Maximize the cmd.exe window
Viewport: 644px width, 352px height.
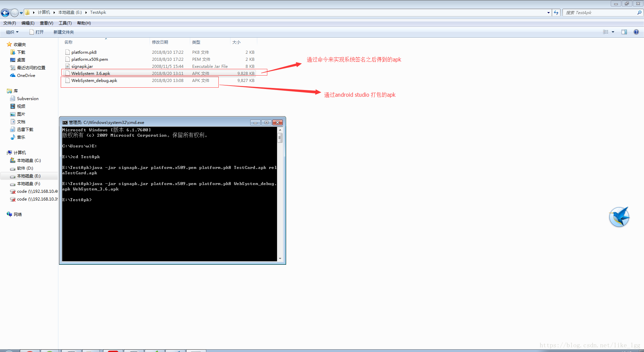266,123
